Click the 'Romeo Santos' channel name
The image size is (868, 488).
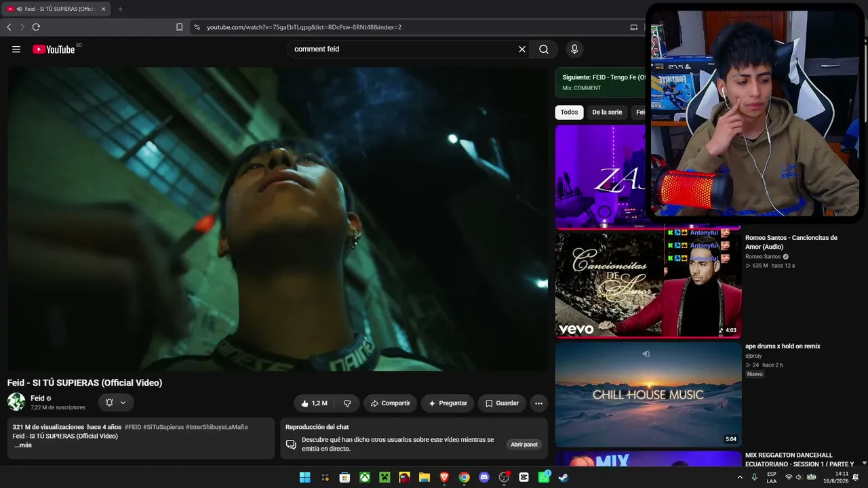coord(763,257)
